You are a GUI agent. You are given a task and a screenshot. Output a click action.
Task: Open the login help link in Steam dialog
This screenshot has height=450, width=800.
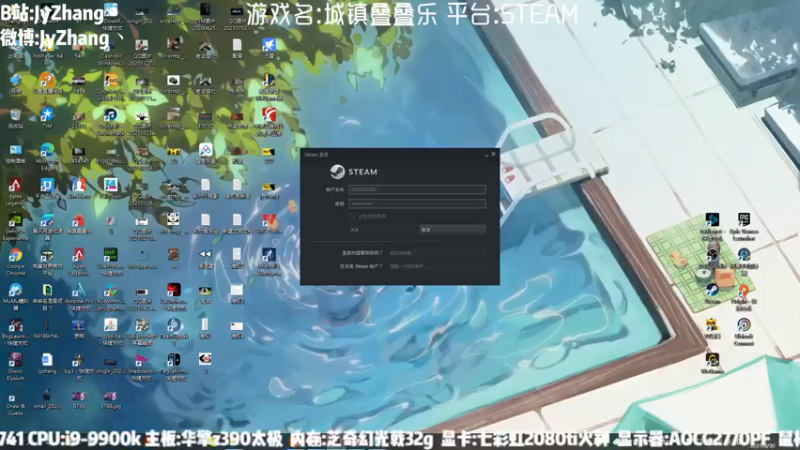pyautogui.click(x=401, y=253)
